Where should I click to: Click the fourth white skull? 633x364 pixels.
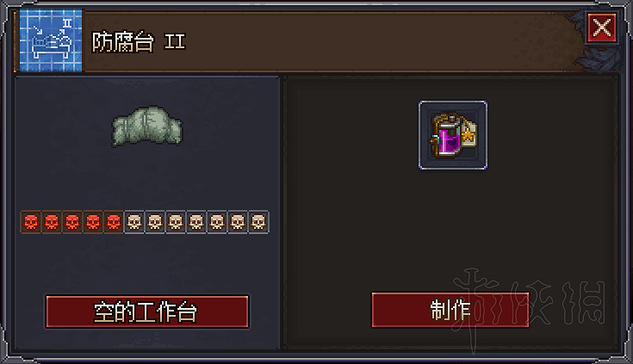point(196,222)
